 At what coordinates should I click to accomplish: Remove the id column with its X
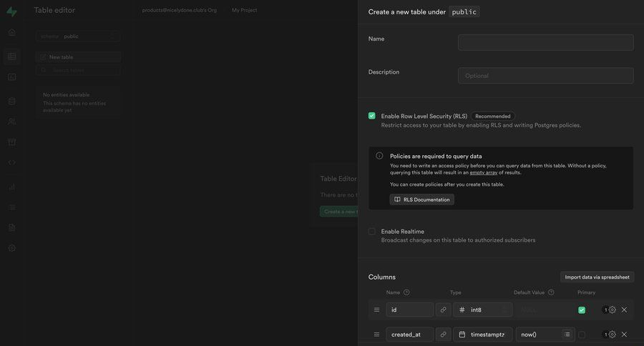pyautogui.click(x=624, y=310)
